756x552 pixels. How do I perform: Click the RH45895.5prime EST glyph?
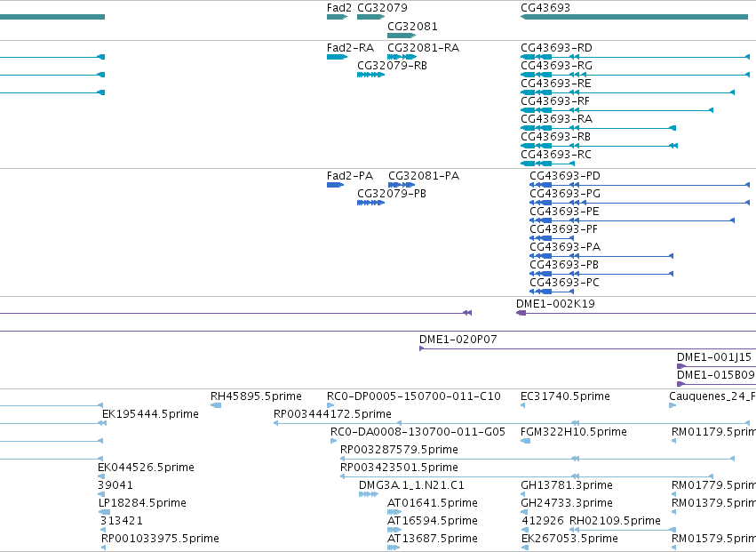216,406
